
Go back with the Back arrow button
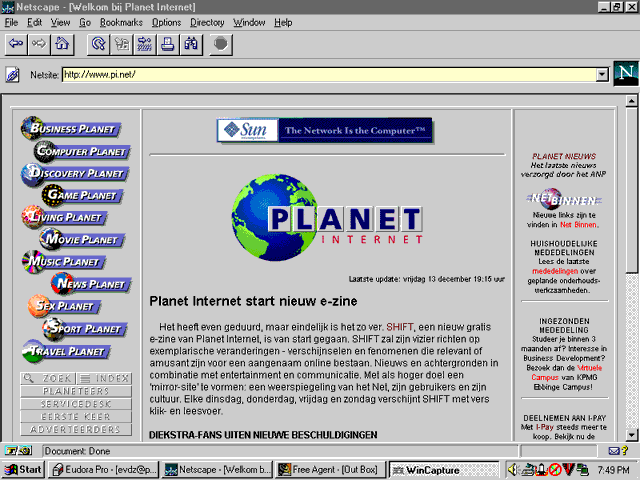pyautogui.click(x=16, y=44)
